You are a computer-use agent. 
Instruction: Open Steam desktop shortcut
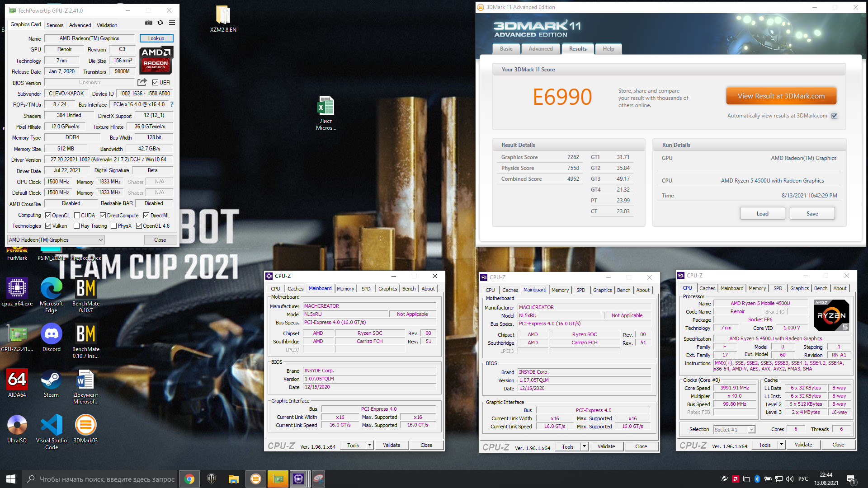pyautogui.click(x=51, y=383)
